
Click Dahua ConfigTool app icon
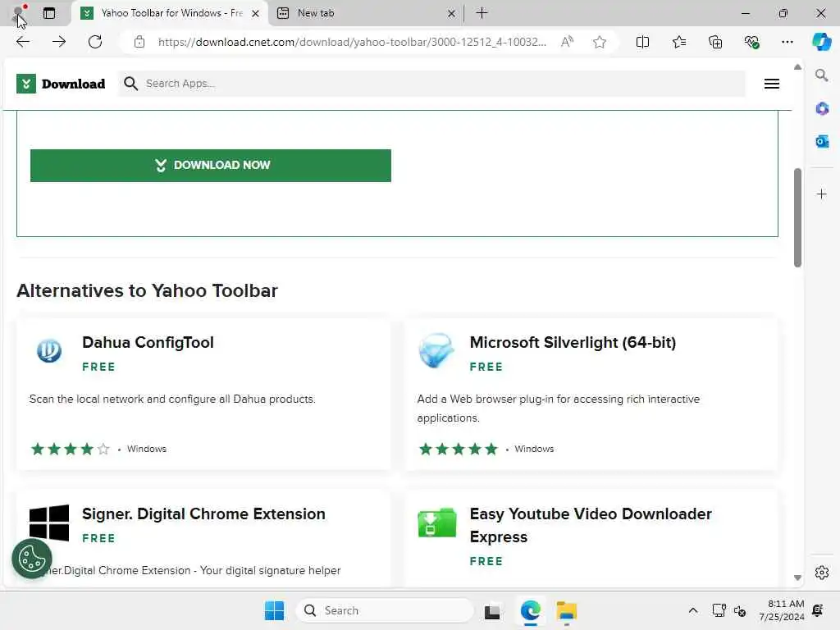click(x=48, y=351)
